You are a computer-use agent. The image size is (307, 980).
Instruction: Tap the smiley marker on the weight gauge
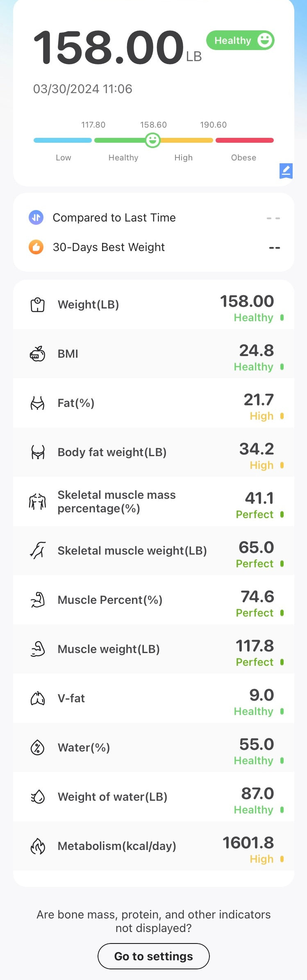click(x=152, y=140)
